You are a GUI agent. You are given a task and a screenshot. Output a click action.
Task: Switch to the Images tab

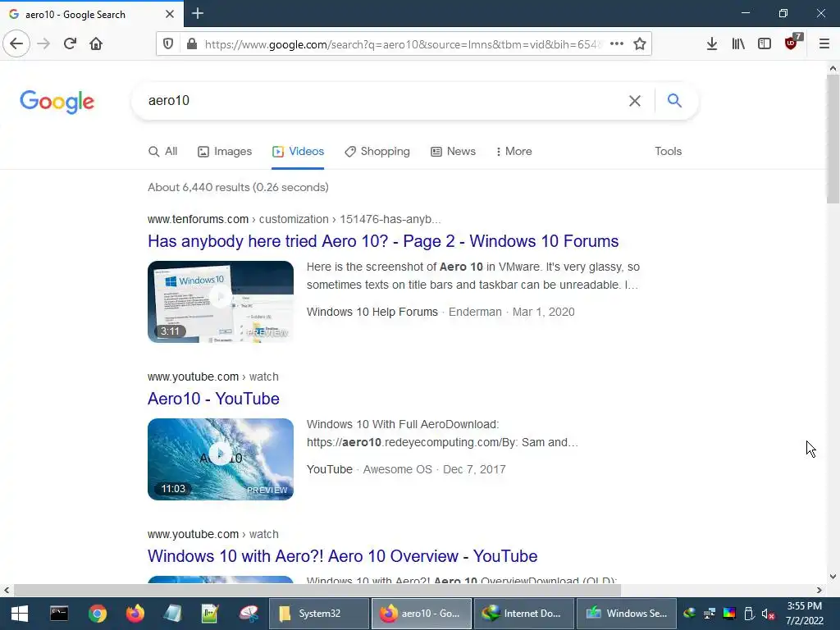(x=225, y=152)
